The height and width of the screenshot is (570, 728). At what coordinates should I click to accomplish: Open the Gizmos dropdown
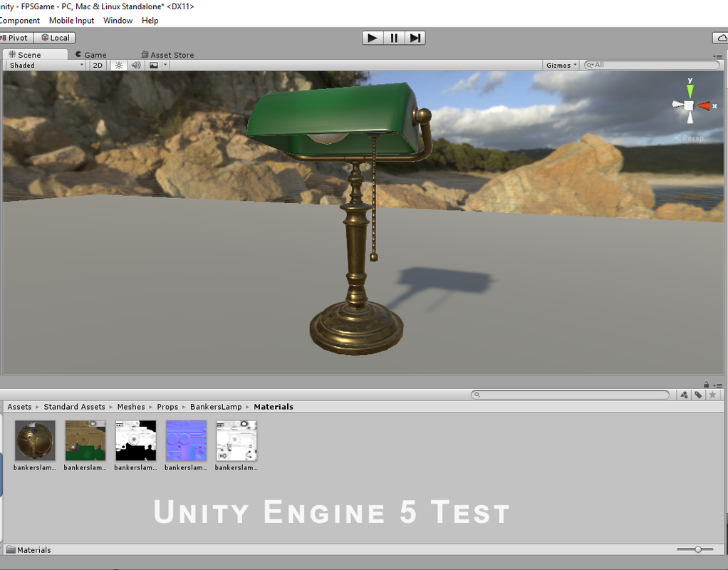(560, 65)
